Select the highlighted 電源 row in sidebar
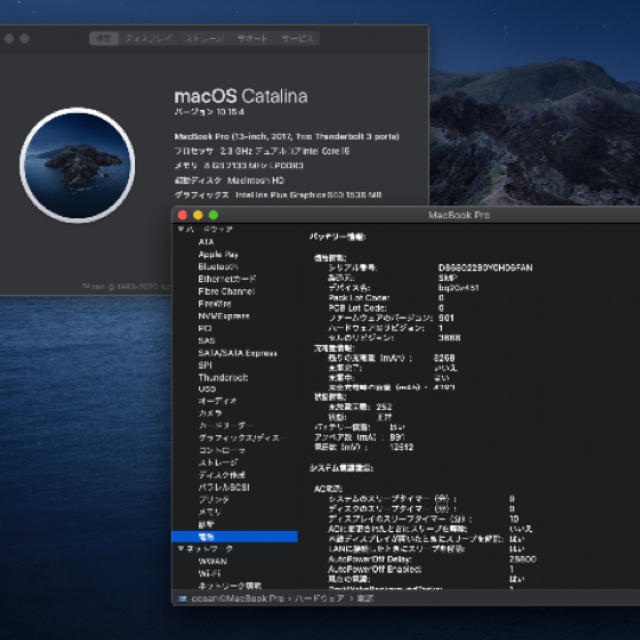Screen dimensions: 640x640 click(x=235, y=536)
